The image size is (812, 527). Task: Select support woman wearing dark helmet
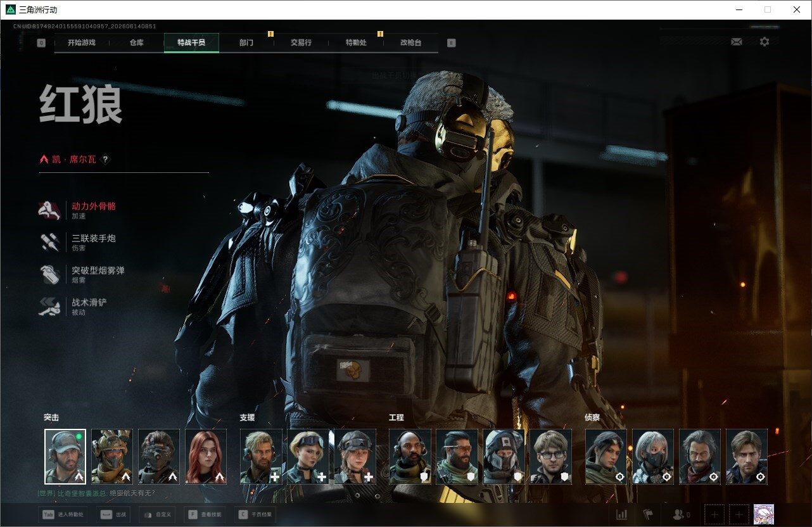(x=355, y=457)
